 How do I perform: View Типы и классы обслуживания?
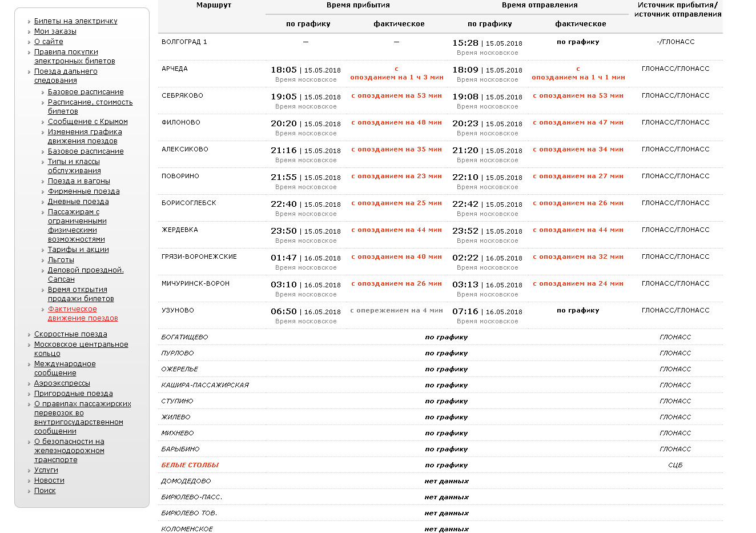coord(74,166)
